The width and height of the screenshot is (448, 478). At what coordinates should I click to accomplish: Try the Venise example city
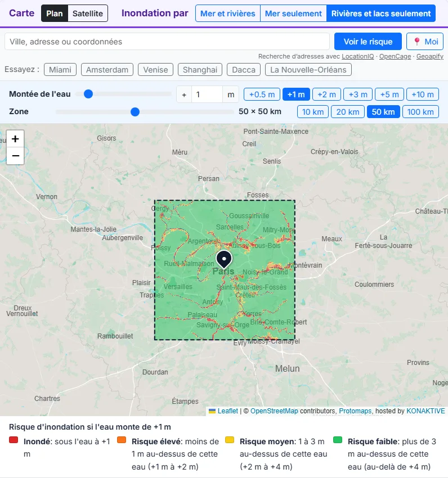(x=155, y=70)
